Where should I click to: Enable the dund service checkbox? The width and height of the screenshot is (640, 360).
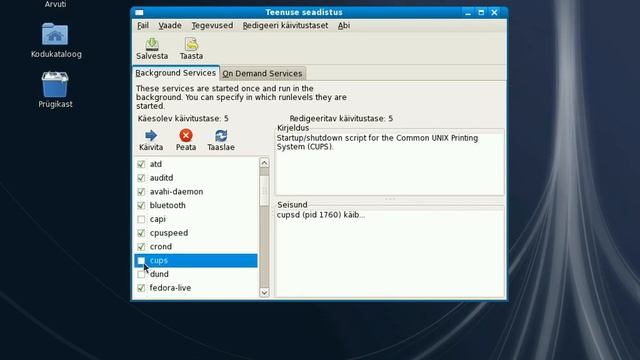coord(141,274)
